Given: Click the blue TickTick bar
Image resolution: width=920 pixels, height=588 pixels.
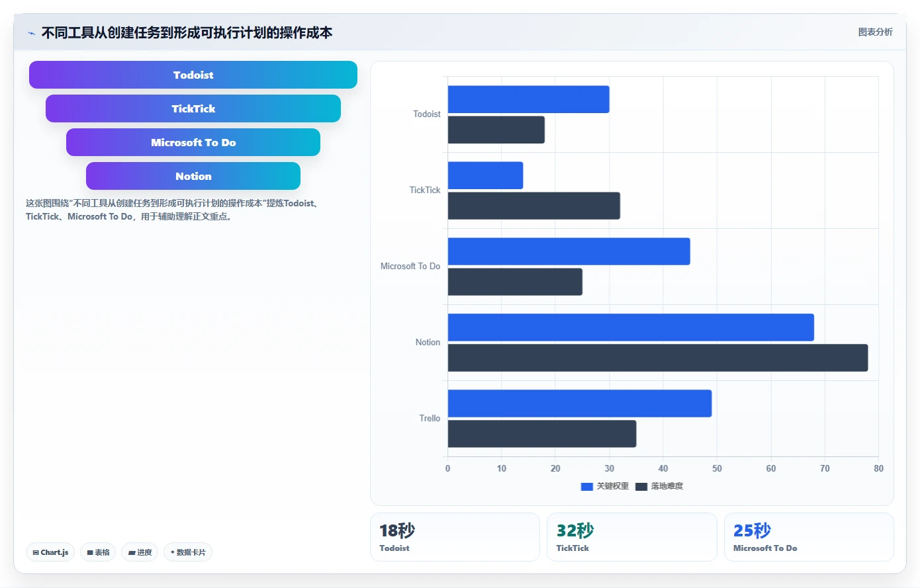Looking at the screenshot, I should [x=485, y=175].
